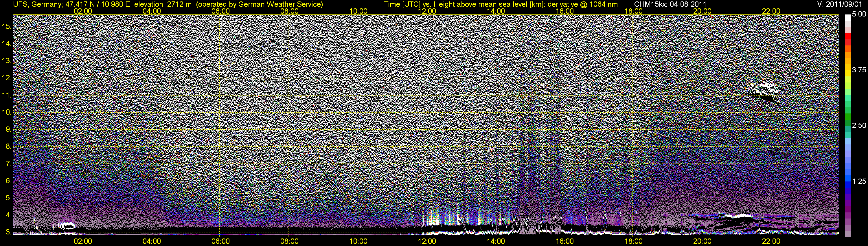The image size is (868, 246).
Task: Click '12:00' on the top time axis
Action: (427, 11)
